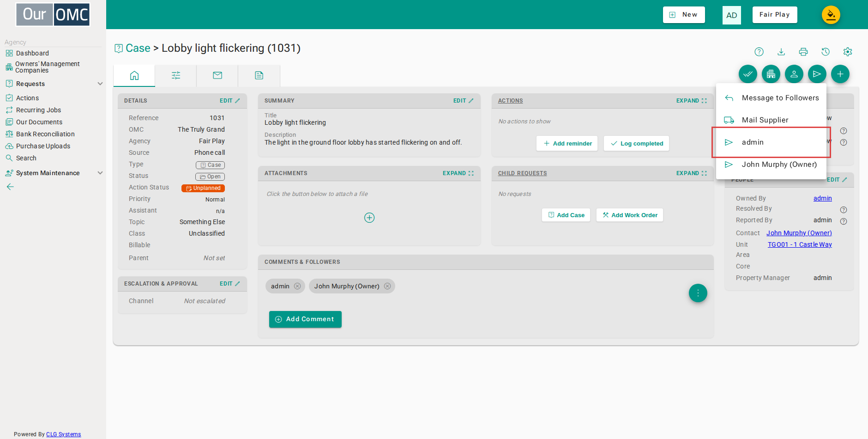Open the TG001 - 1 Castle Way link
Image resolution: width=868 pixels, height=439 pixels.
[x=800, y=244]
